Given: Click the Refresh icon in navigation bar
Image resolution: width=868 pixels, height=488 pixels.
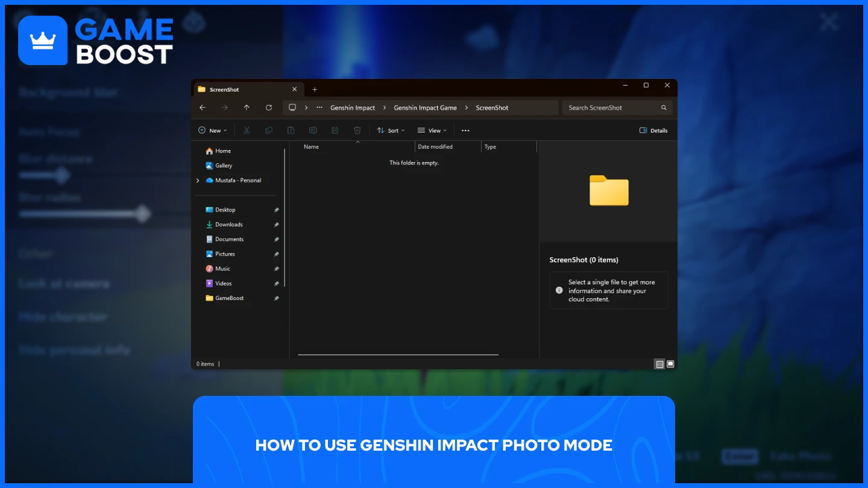Looking at the screenshot, I should pyautogui.click(x=269, y=108).
